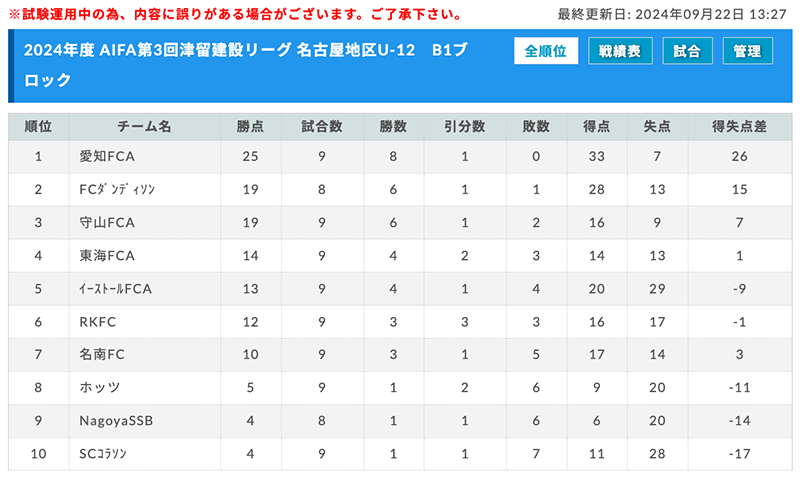Viewport: 800px width, 480px height.
Task: Click the ホッツ team name
Action: tap(100, 388)
